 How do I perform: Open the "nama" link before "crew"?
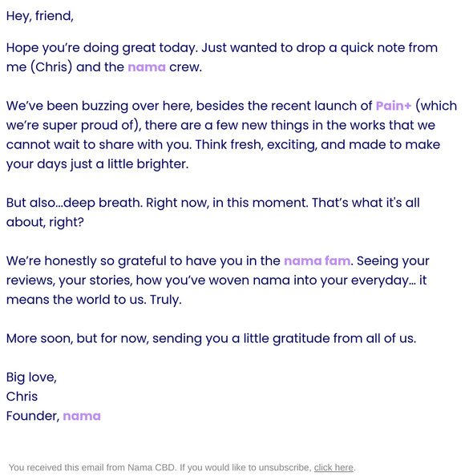[x=147, y=67]
